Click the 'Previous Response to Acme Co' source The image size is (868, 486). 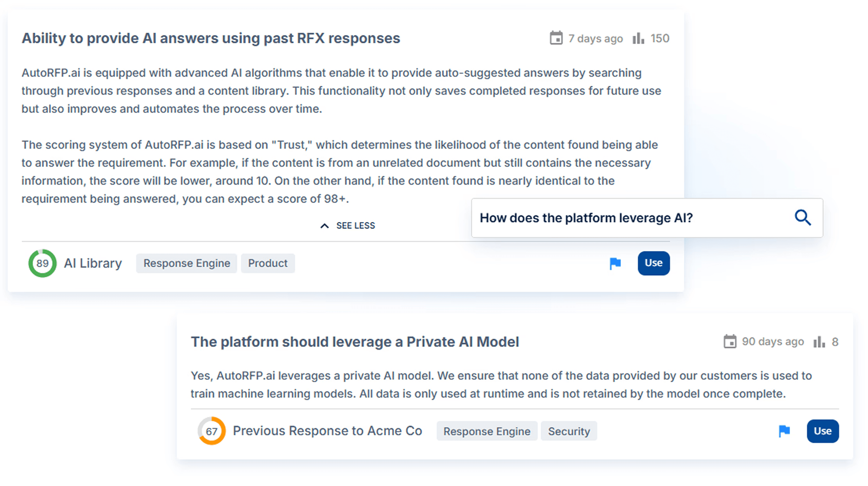(327, 431)
